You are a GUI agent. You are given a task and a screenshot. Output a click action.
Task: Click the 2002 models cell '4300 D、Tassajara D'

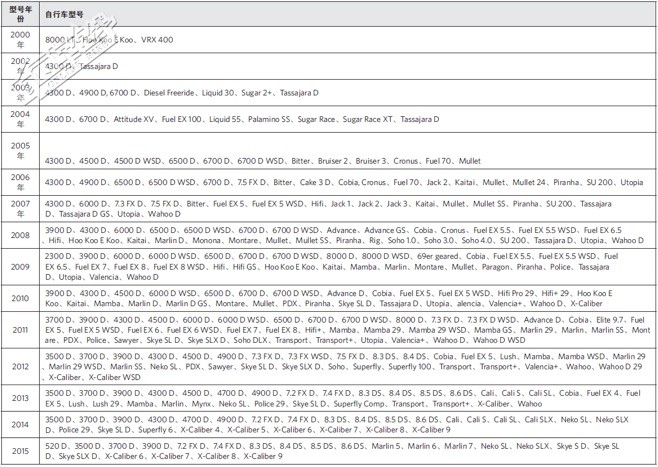[x=348, y=66]
